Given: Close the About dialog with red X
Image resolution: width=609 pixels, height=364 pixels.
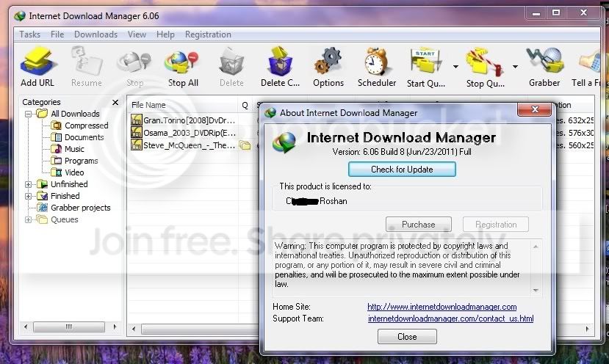Looking at the screenshot, I should tap(534, 109).
